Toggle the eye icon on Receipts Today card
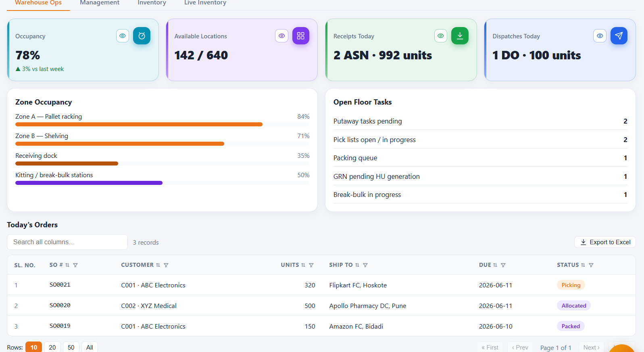This screenshot has height=352, width=644. [441, 36]
